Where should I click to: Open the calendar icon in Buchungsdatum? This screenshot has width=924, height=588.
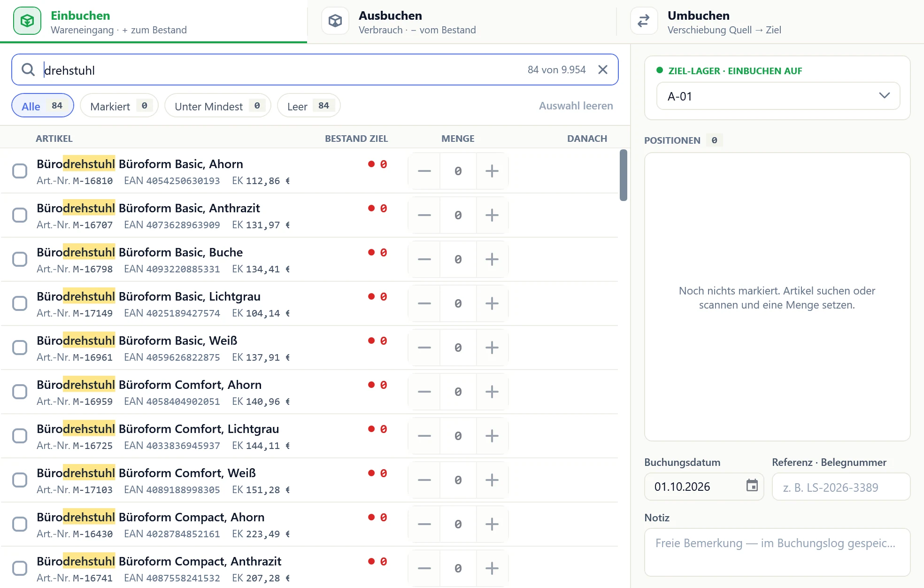click(x=752, y=486)
